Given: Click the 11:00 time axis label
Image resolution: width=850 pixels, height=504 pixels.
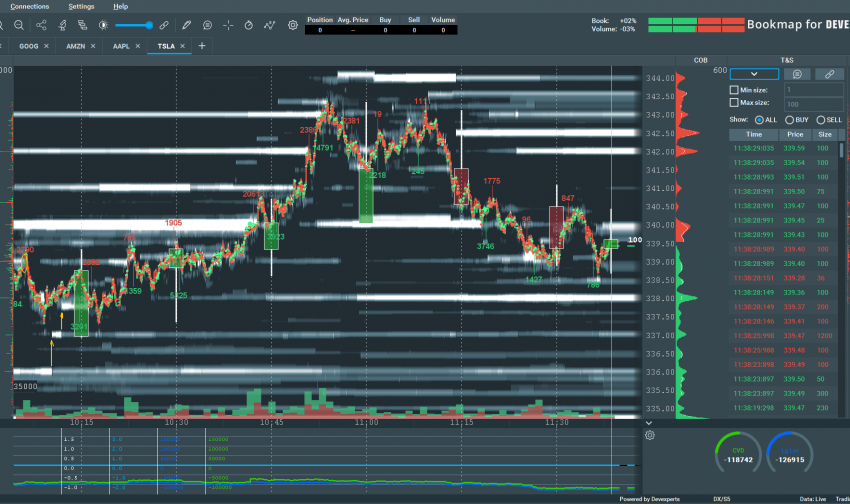Looking at the screenshot, I should pyautogui.click(x=366, y=422).
